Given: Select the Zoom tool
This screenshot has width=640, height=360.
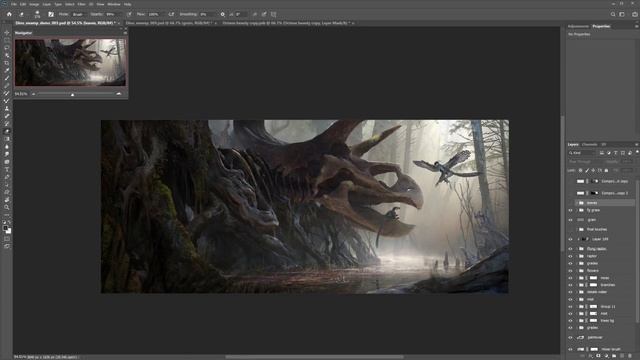Looking at the screenshot, I should tap(7, 207).
